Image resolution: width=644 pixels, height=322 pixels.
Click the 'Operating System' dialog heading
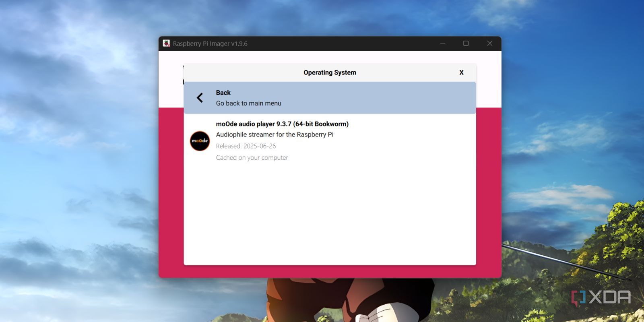[x=330, y=72]
